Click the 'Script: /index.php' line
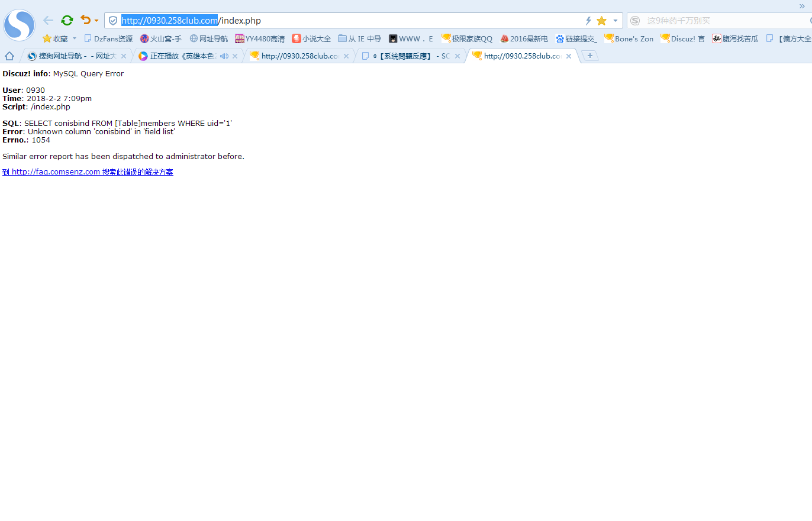812x521 pixels. 37,107
